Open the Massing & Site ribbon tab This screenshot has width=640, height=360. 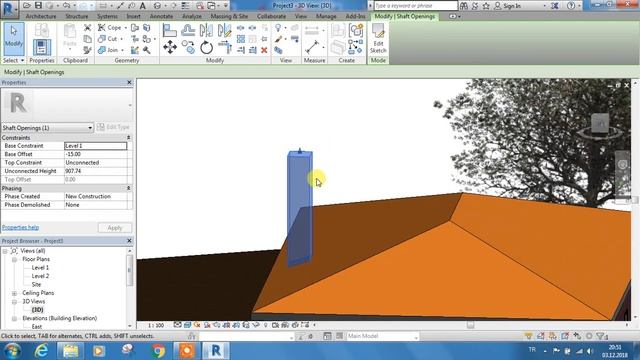pos(229,16)
